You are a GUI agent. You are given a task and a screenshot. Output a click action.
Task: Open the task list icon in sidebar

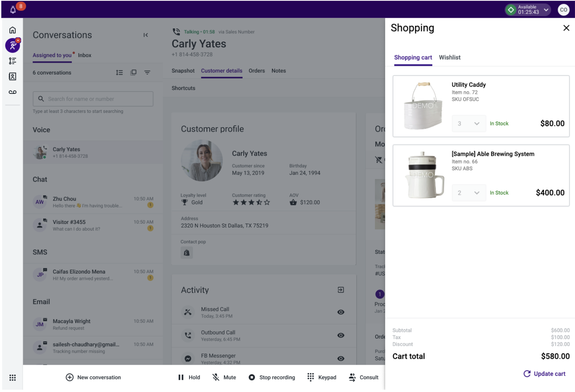pos(12,61)
